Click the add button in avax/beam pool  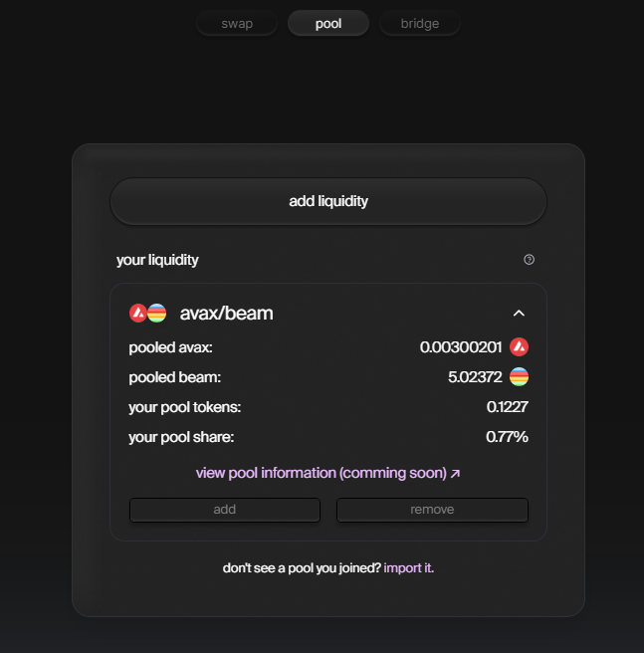click(x=225, y=510)
